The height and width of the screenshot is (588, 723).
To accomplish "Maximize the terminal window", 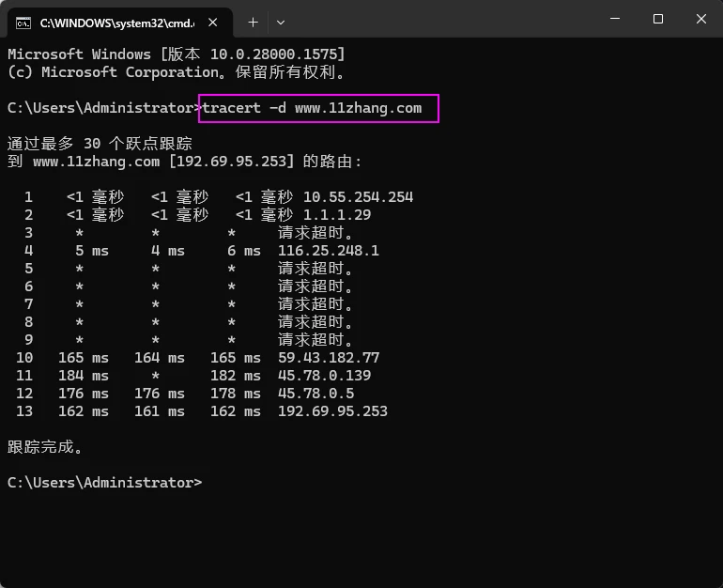I will [x=658, y=19].
